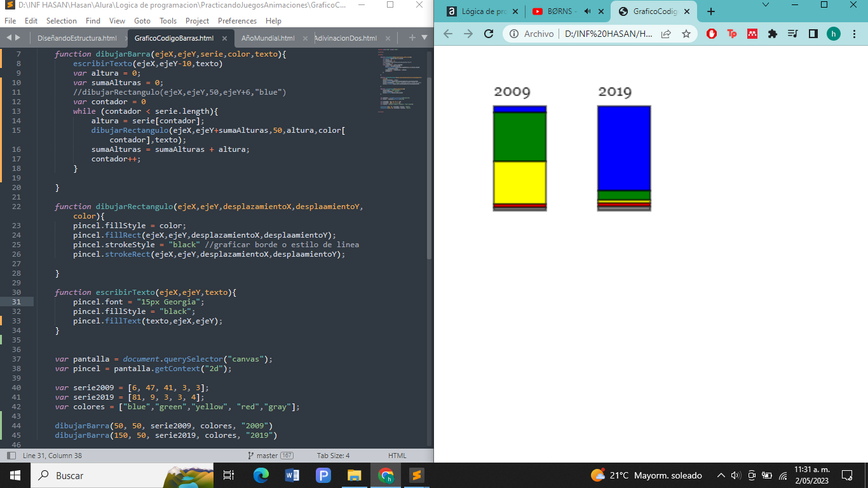Image resolution: width=868 pixels, height=488 pixels.
Task: Open the red square extension beside Tp
Action: [x=752, y=34]
